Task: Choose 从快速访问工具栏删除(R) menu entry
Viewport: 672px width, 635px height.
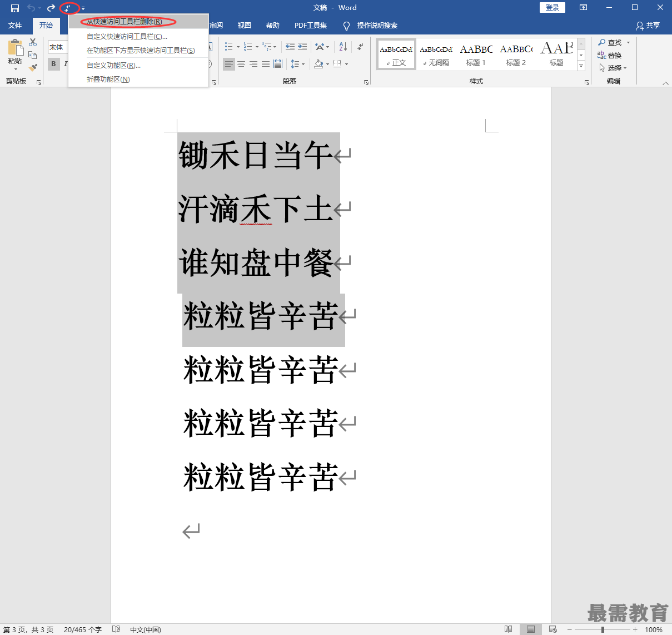Action: click(x=138, y=22)
